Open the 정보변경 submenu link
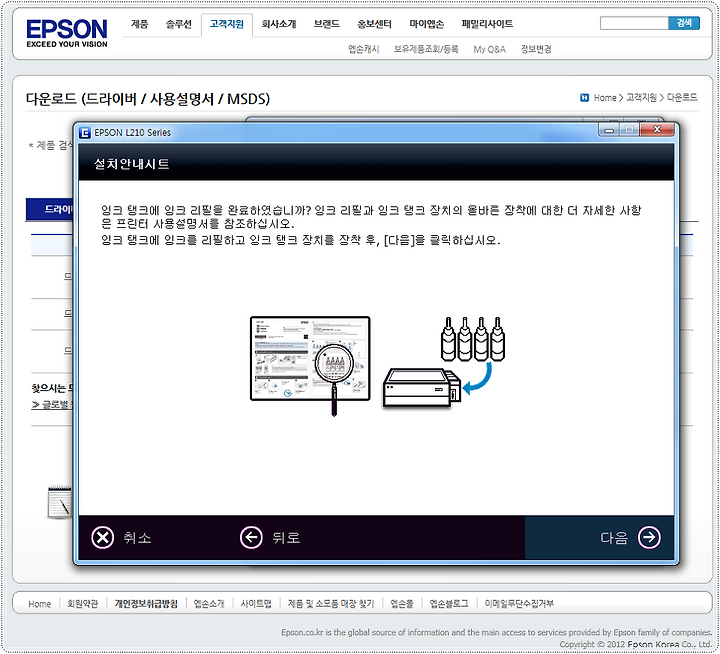This screenshot has width=720, height=654. [x=536, y=49]
